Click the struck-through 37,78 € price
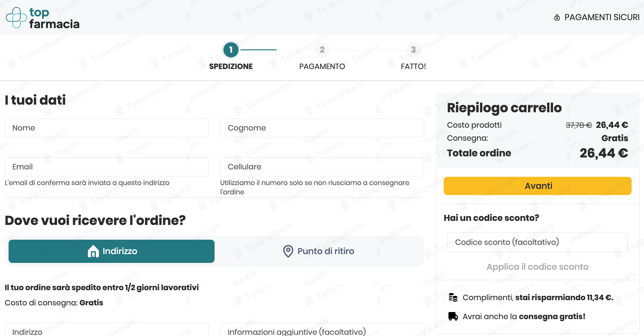 (x=579, y=125)
